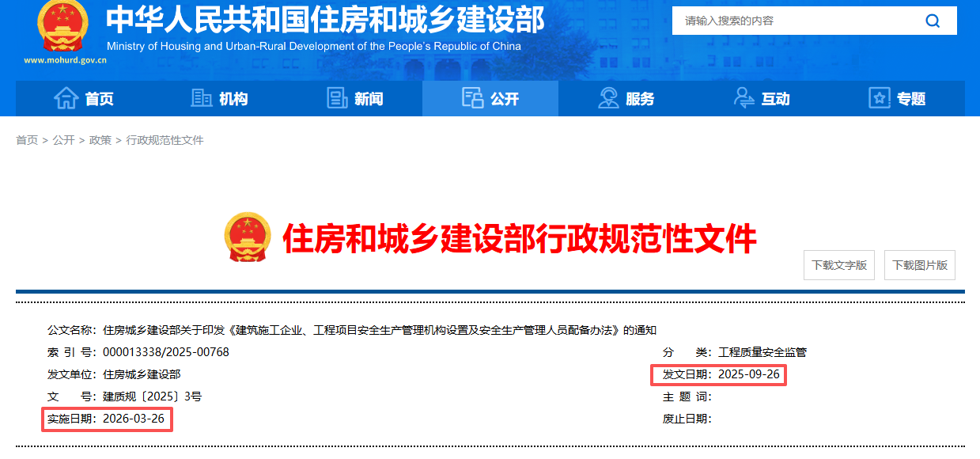Screen dimensions: 980x459
Task: Click the 政策 breadcrumb link
Action: tap(100, 139)
